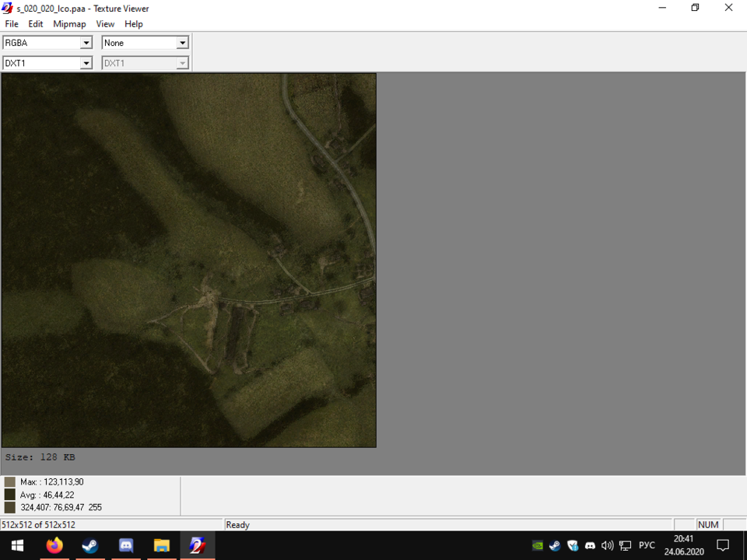Click the pixel readout 324,407: 76,69,47 255

tap(61, 507)
